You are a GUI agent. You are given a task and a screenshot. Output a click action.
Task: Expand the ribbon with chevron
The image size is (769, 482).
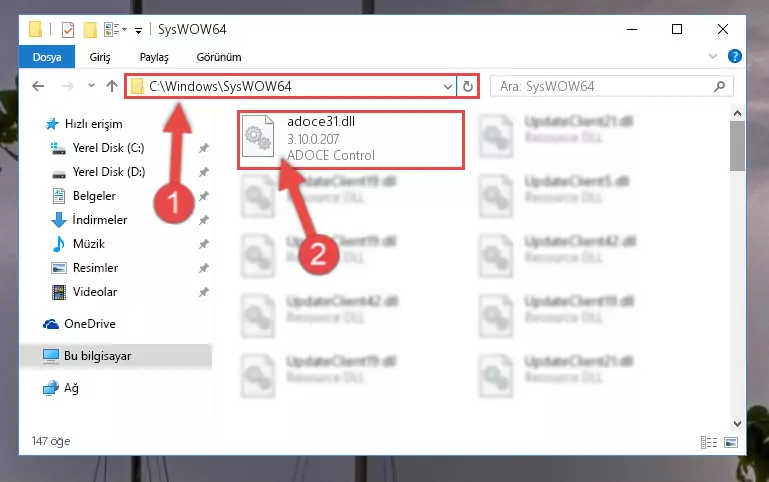tap(713, 56)
